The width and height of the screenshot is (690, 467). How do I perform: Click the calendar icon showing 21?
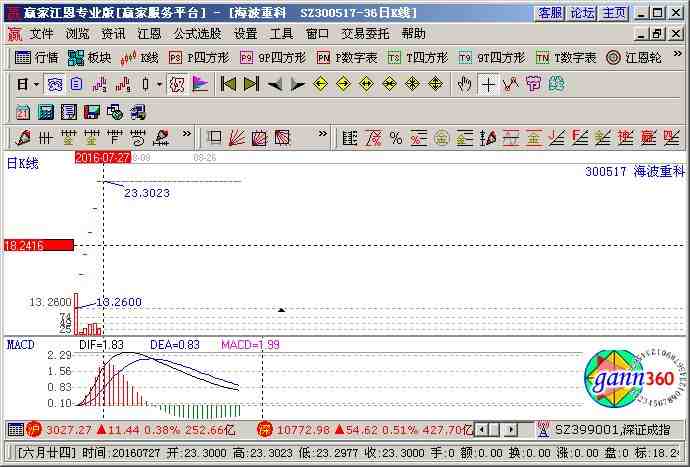[x=23, y=112]
